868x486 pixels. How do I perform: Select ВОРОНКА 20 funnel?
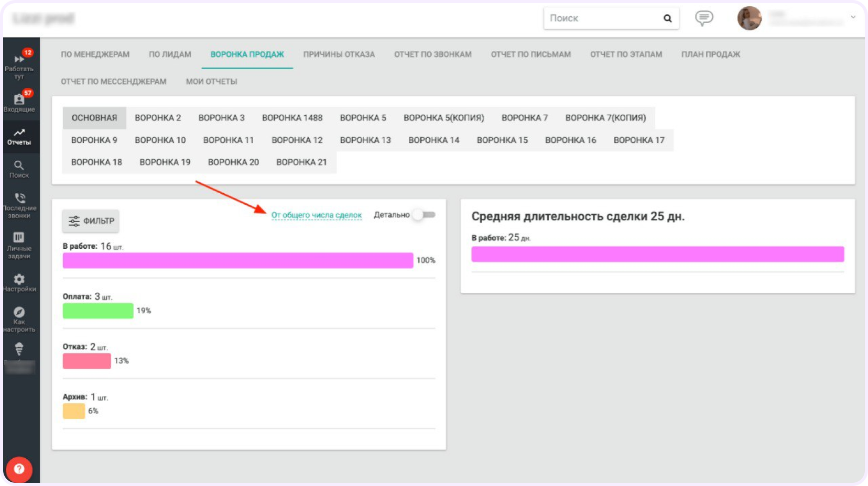(x=233, y=162)
